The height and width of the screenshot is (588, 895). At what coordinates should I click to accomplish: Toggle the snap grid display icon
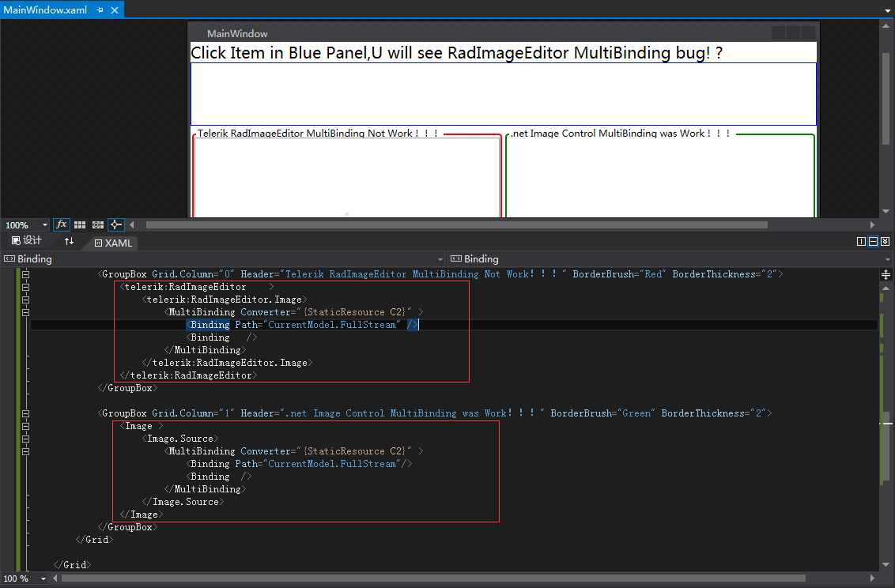pos(80,224)
